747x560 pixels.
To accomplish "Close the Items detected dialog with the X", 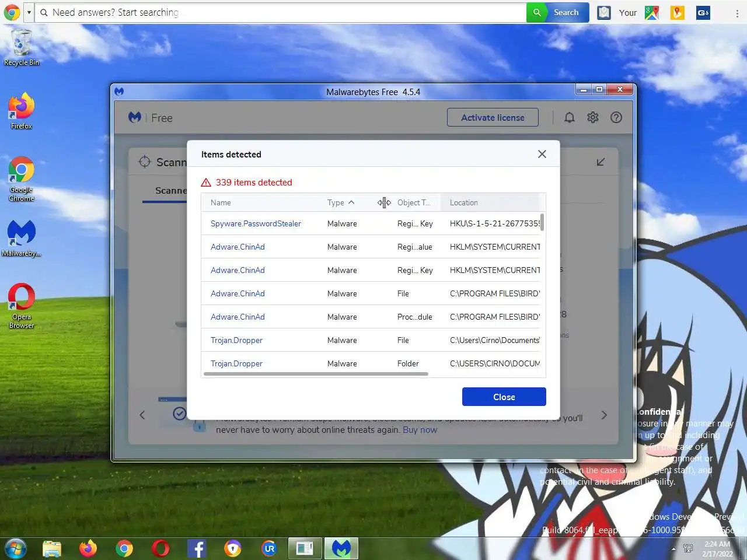I will click(x=542, y=154).
